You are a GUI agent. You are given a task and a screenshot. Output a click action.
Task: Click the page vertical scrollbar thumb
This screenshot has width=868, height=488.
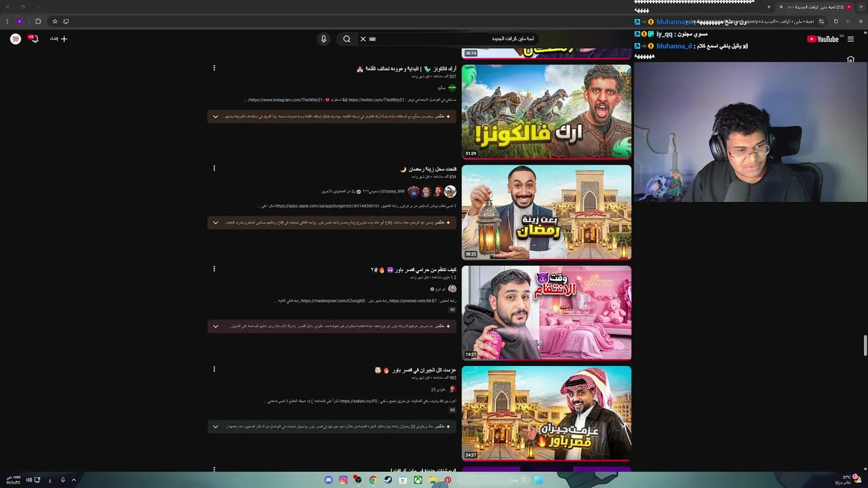click(x=865, y=345)
